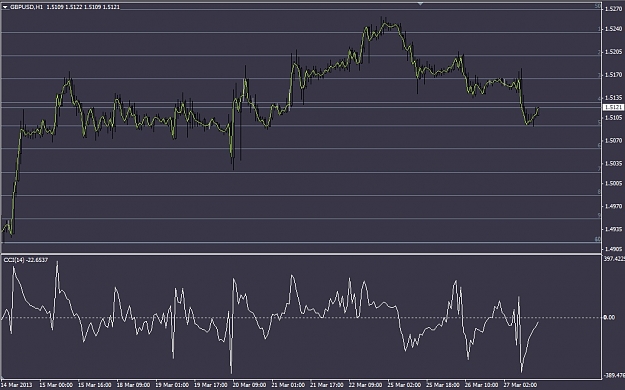This screenshot has height=390, width=625.
Task: Click the 20 Mar 09:00 time label
Action: 249,385
